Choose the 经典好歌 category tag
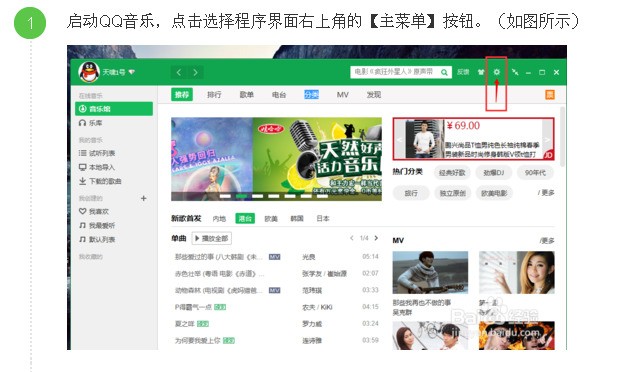Screen dimensions: 618x372 point(452,173)
